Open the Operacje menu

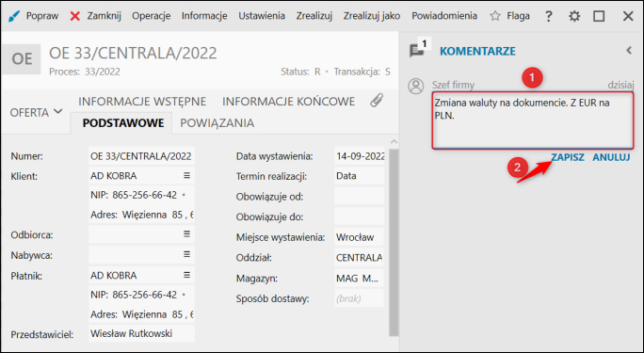pyautogui.click(x=152, y=16)
